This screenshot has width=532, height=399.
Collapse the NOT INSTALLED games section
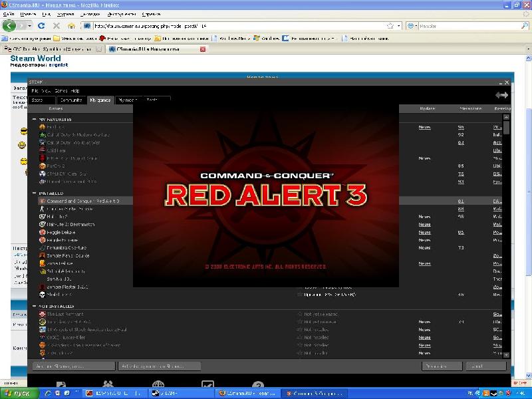[x=35, y=307]
